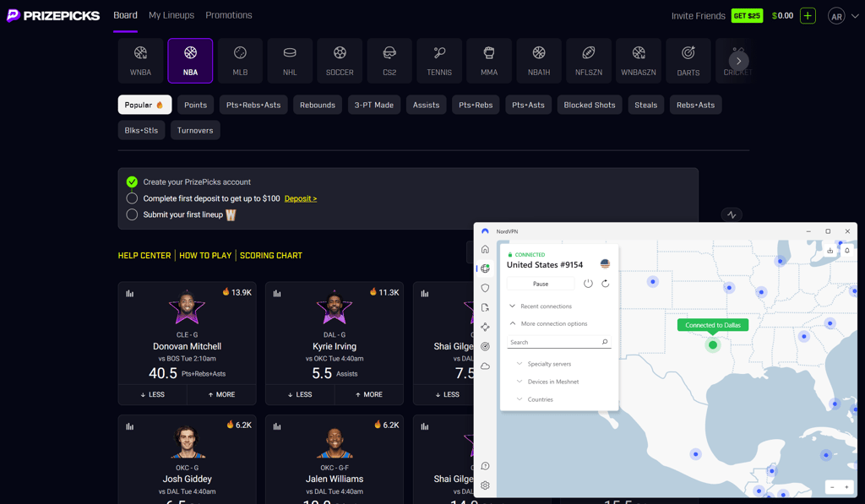Pick LESS on Donovan Mitchell
The width and height of the screenshot is (865, 504).
153,394
